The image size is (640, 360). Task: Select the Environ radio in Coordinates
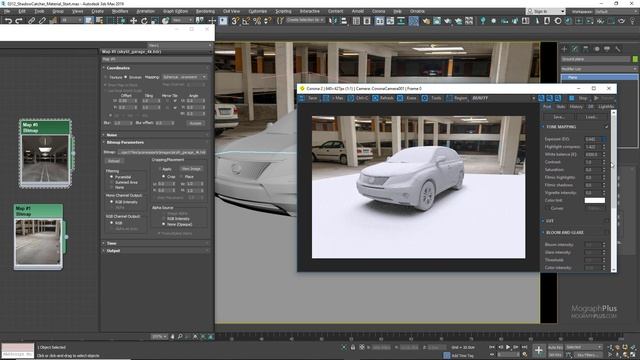(126, 77)
